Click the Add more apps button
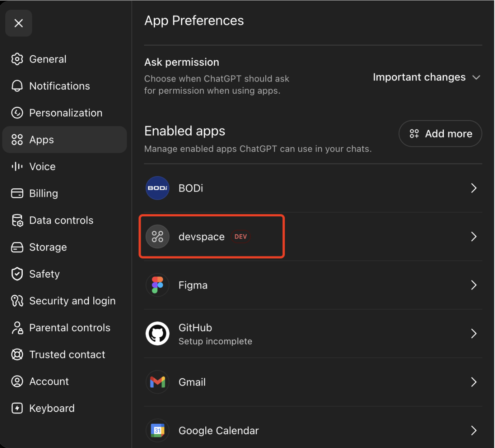495x448 pixels. tap(440, 134)
